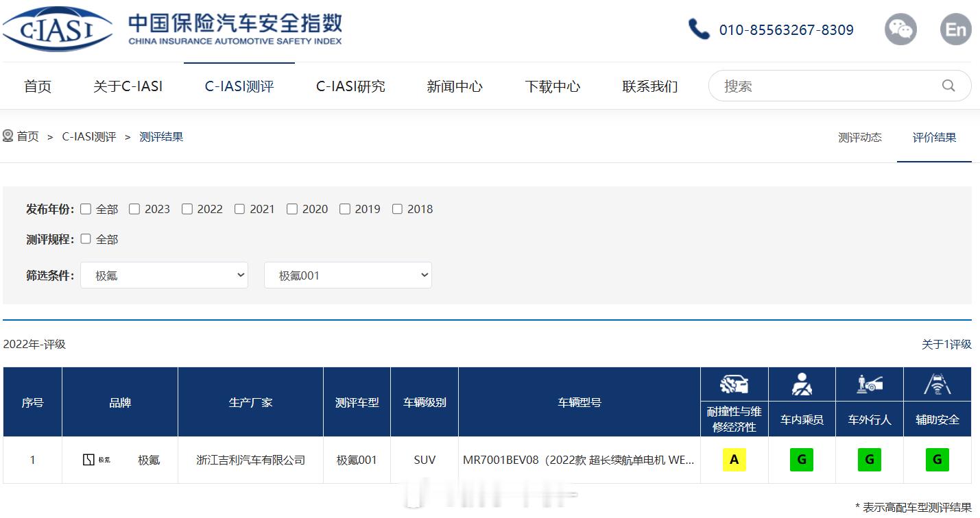The image size is (980, 518).
Task: Click the 耐撞性与维修经济性 car repair icon
Action: click(734, 385)
